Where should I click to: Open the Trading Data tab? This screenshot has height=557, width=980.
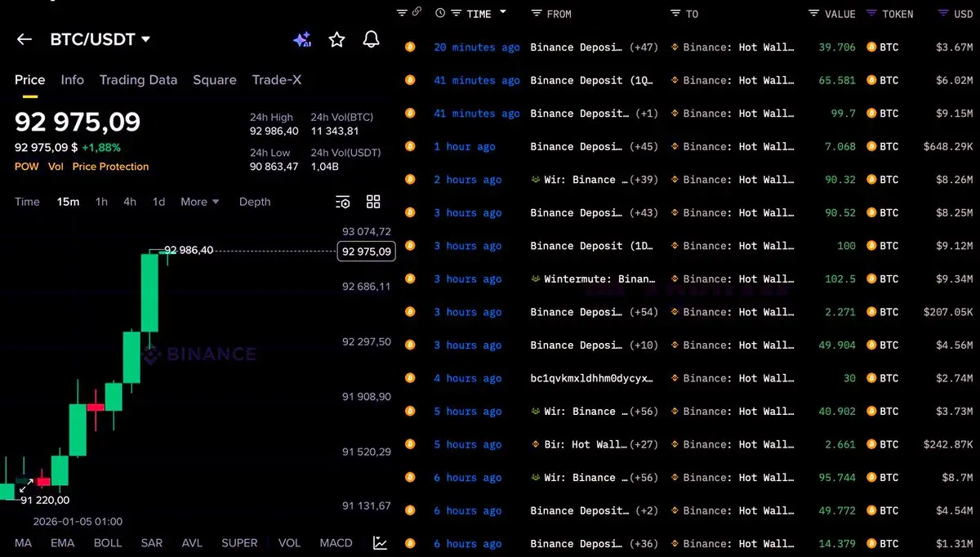click(x=138, y=80)
